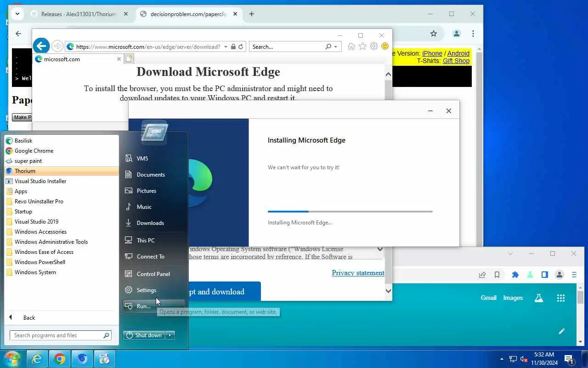
Task: Go to Internet Explorer Home icon
Action: tap(351, 46)
